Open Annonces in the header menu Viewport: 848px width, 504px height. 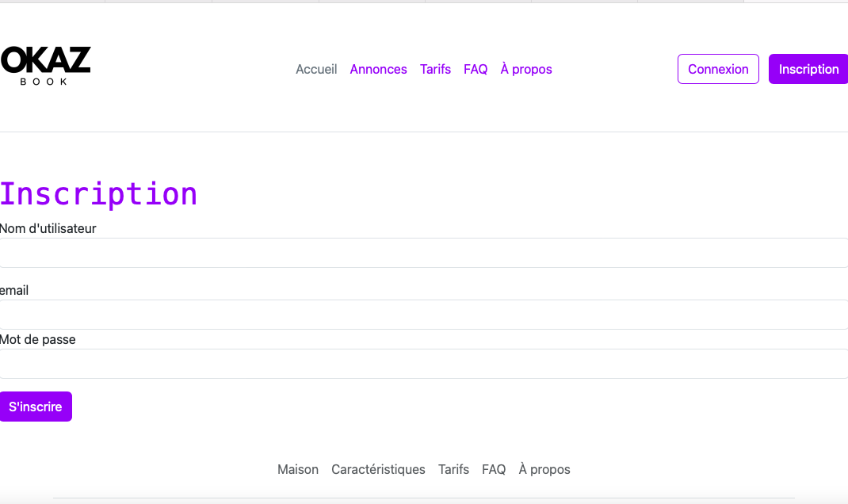pyautogui.click(x=378, y=69)
